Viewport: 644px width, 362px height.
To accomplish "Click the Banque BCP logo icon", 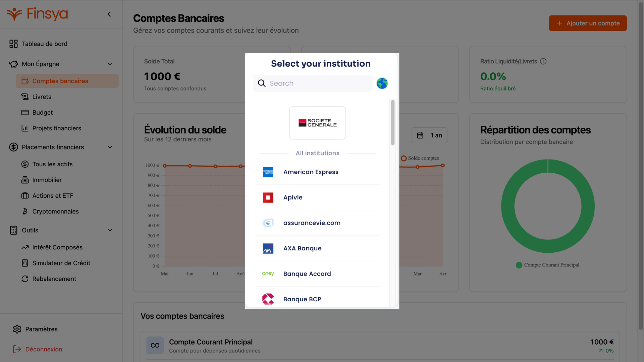I will coord(268,299).
